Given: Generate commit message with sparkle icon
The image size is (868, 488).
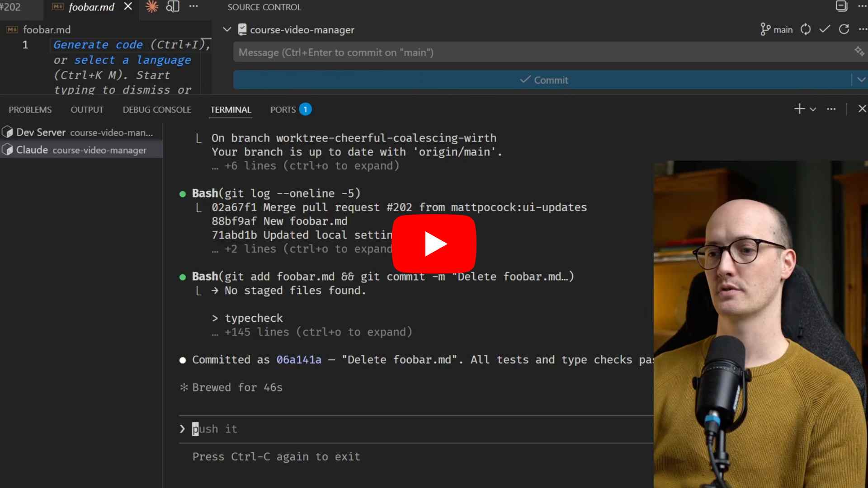Looking at the screenshot, I should [x=859, y=52].
